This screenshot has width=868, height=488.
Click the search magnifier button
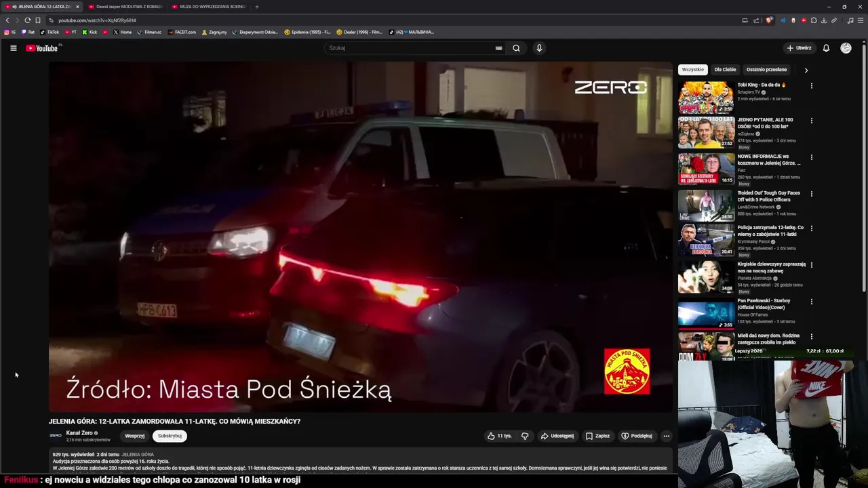[516, 48]
